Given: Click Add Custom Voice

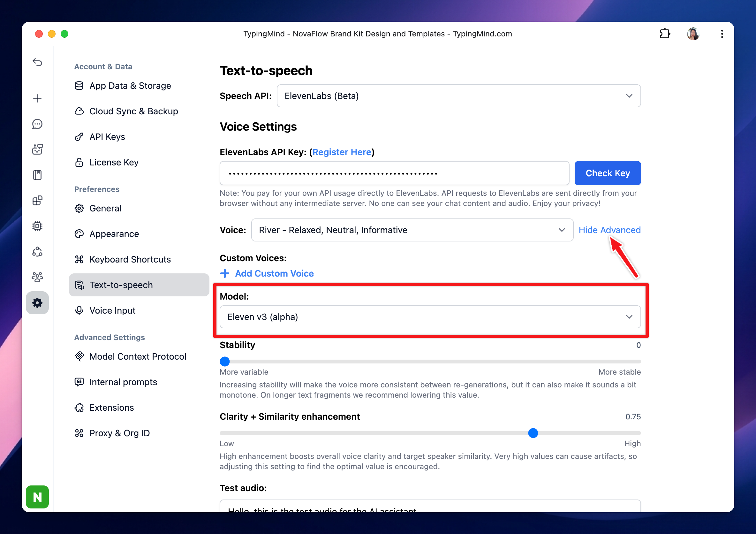Looking at the screenshot, I should [x=267, y=273].
